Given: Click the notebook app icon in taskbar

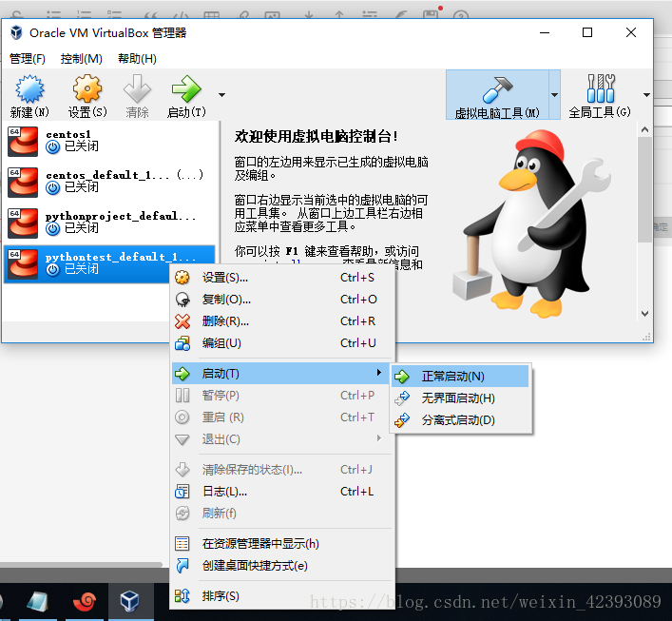Looking at the screenshot, I should point(37,601).
